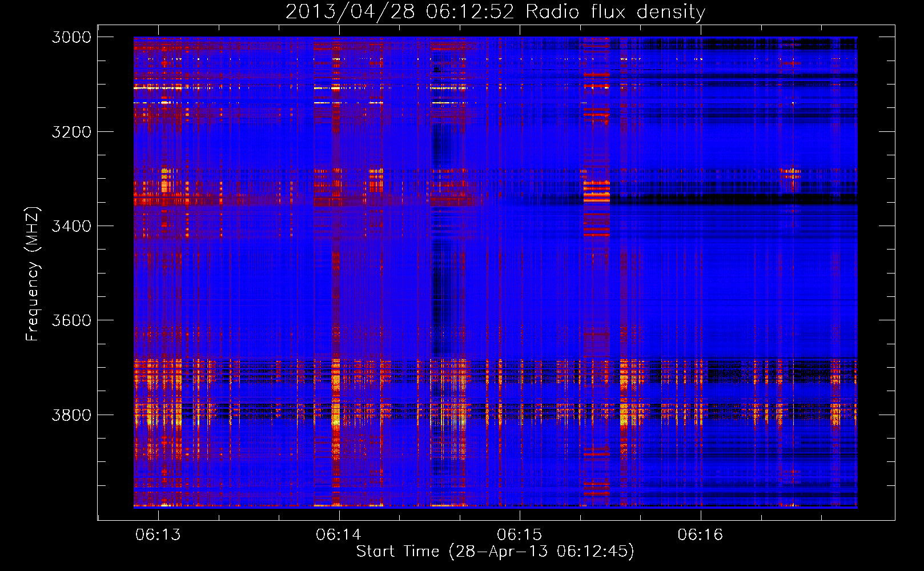This screenshot has width=924, height=571.
Task: Click the 06:16 time axis label
Action: tap(700, 534)
